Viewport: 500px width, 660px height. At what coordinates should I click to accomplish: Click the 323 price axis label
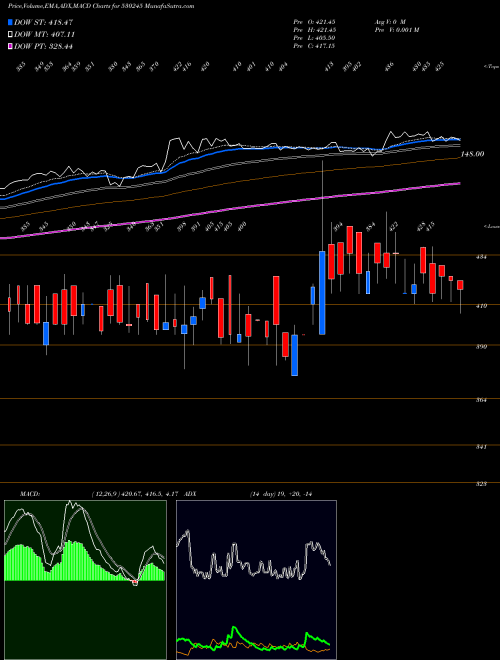click(x=483, y=484)
